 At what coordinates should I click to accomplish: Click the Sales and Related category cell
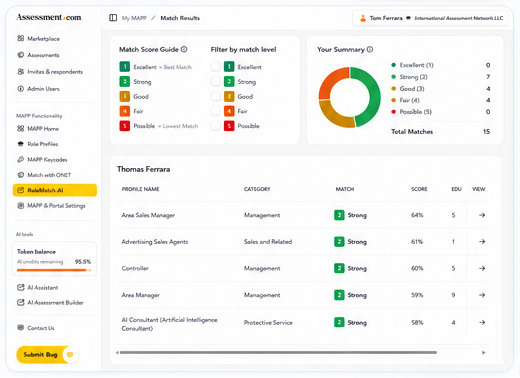pos(268,242)
